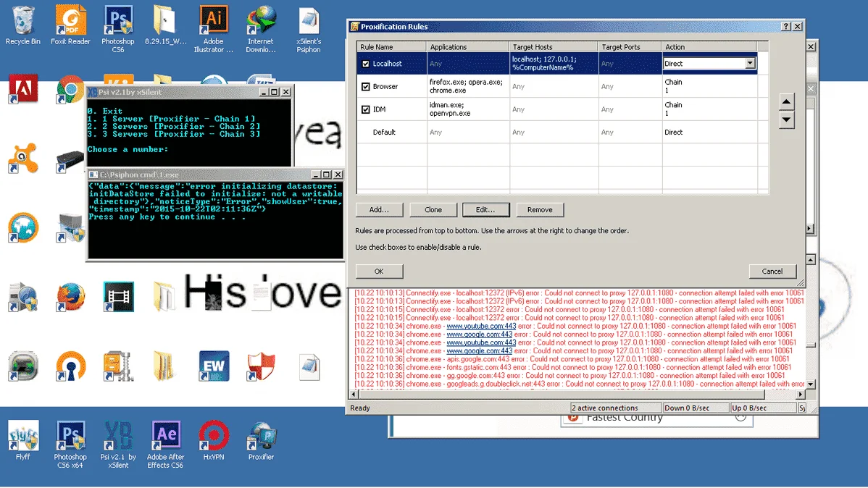The width and height of the screenshot is (868, 488).
Task: Launch Adobe After Effects CS6 shortcut
Action: [x=165, y=445]
